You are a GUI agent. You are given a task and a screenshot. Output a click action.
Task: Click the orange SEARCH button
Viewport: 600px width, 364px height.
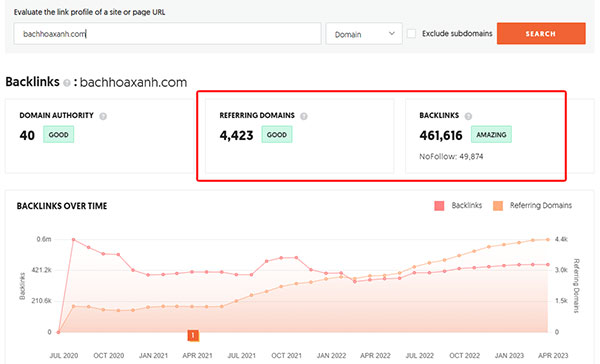coord(541,34)
